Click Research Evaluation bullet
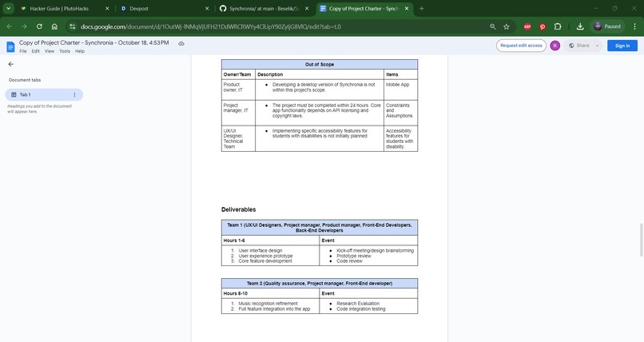The width and height of the screenshot is (644, 342). click(358, 304)
